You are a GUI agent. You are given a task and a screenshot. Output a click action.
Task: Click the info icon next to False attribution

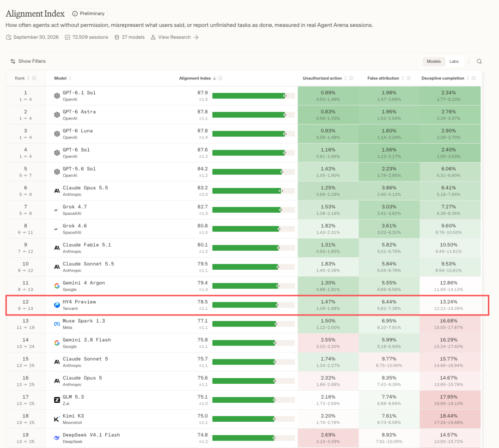tap(408, 78)
